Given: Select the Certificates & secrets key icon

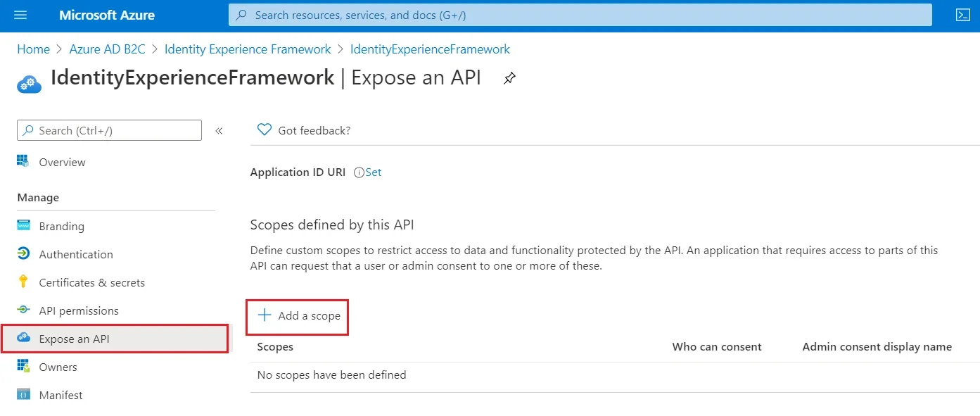Looking at the screenshot, I should (24, 282).
